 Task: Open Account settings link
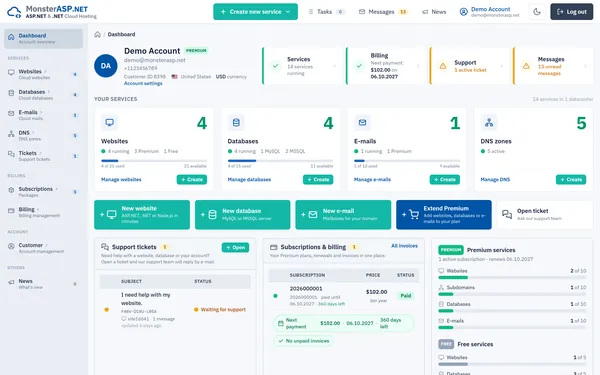[143, 83]
